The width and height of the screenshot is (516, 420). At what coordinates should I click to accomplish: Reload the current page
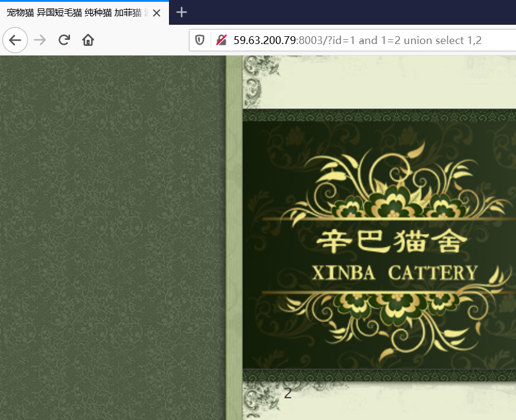[x=64, y=40]
